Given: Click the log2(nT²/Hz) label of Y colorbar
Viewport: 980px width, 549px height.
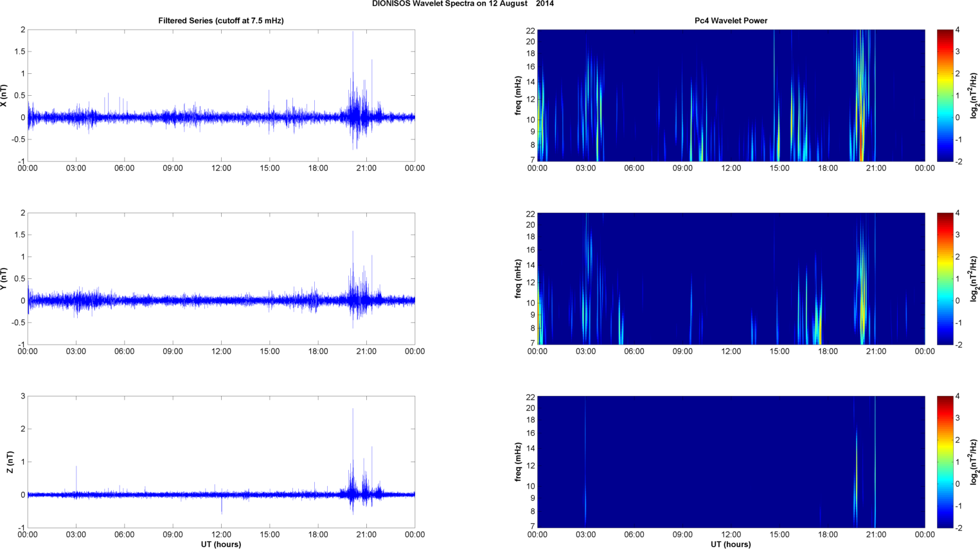Looking at the screenshot, I should tap(974, 278).
